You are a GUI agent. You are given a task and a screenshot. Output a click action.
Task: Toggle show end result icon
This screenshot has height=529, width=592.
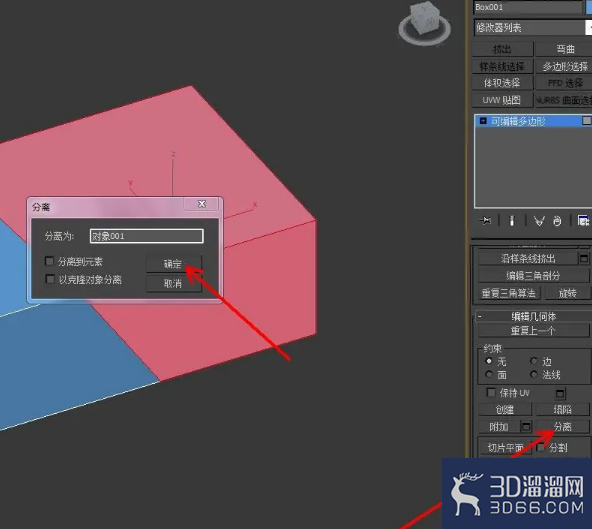tap(512, 221)
